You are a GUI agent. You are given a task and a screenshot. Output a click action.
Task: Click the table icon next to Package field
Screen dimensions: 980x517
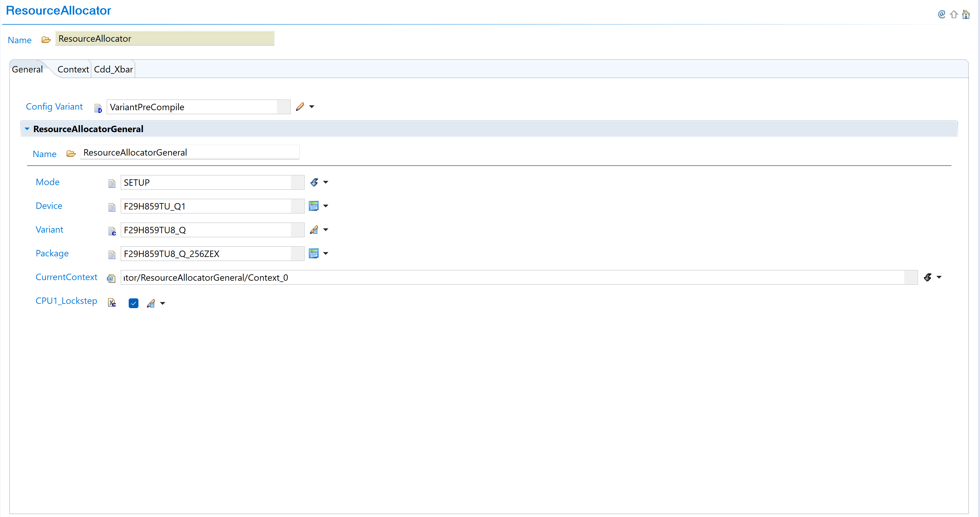313,254
